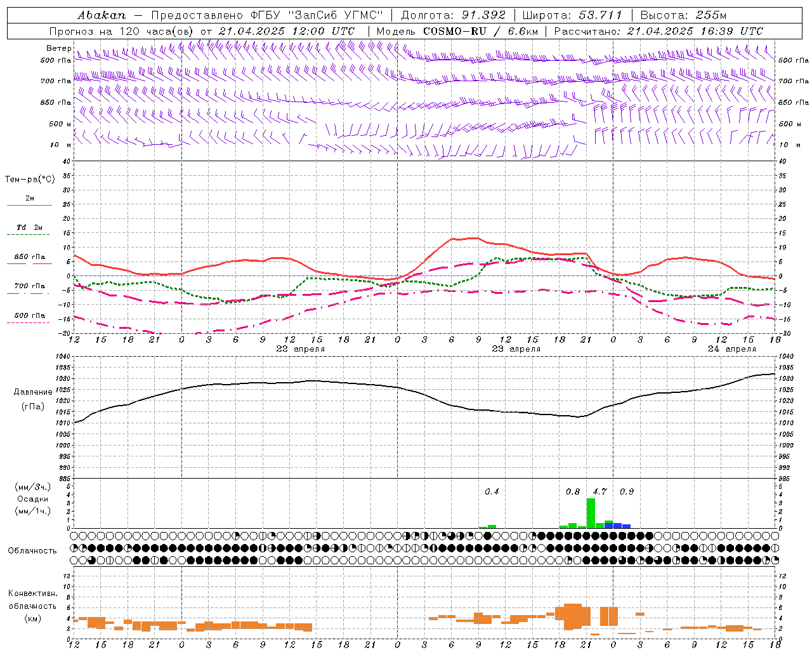Click the precipitation total value "0.9"
The height and width of the screenshot is (650, 812).
pyautogui.click(x=627, y=492)
